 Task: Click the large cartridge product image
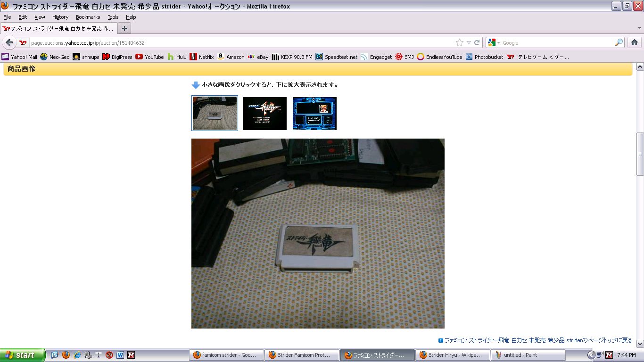[318, 233]
